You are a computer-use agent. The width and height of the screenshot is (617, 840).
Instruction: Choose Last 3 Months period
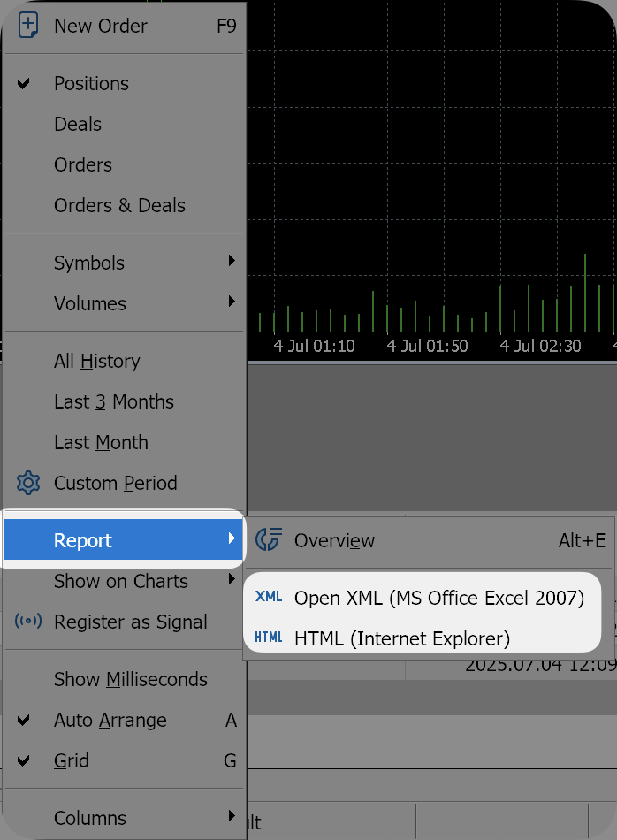point(113,401)
